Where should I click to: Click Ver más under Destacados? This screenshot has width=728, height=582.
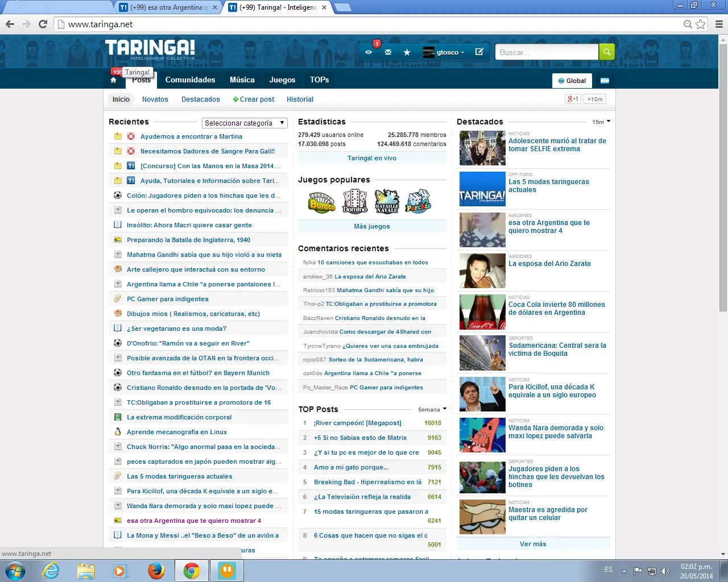[x=533, y=544]
